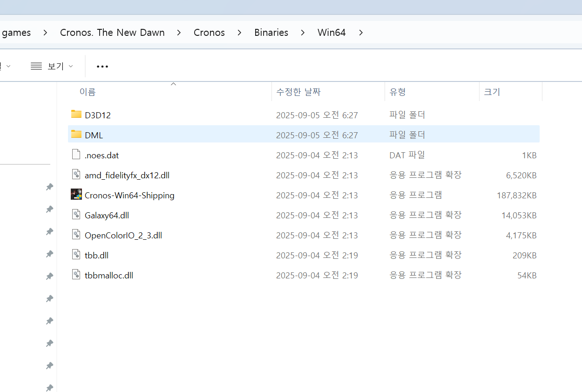Click the 14,053KB size value

519,216
